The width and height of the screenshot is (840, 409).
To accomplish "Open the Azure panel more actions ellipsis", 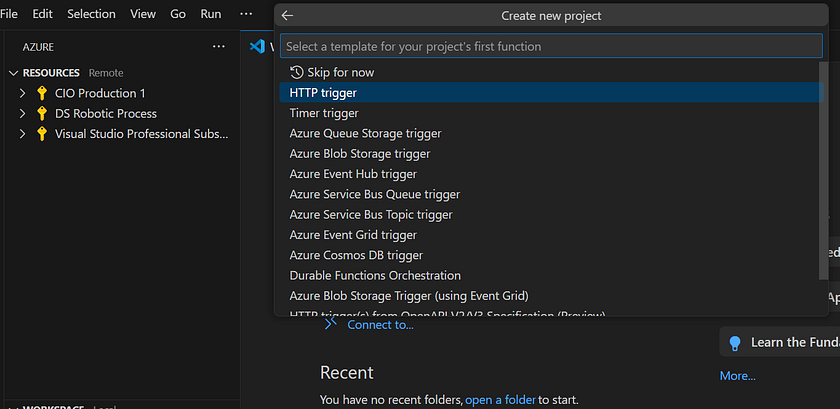I will click(x=219, y=46).
